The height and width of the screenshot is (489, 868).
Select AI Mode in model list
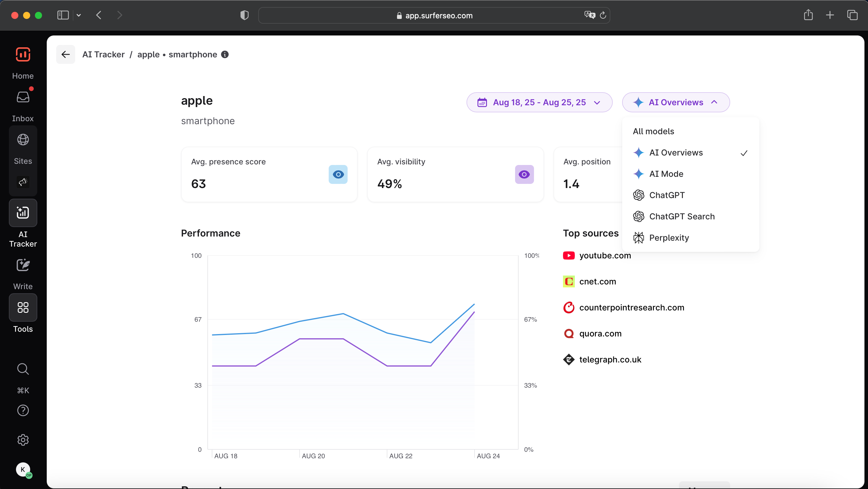(x=690, y=174)
